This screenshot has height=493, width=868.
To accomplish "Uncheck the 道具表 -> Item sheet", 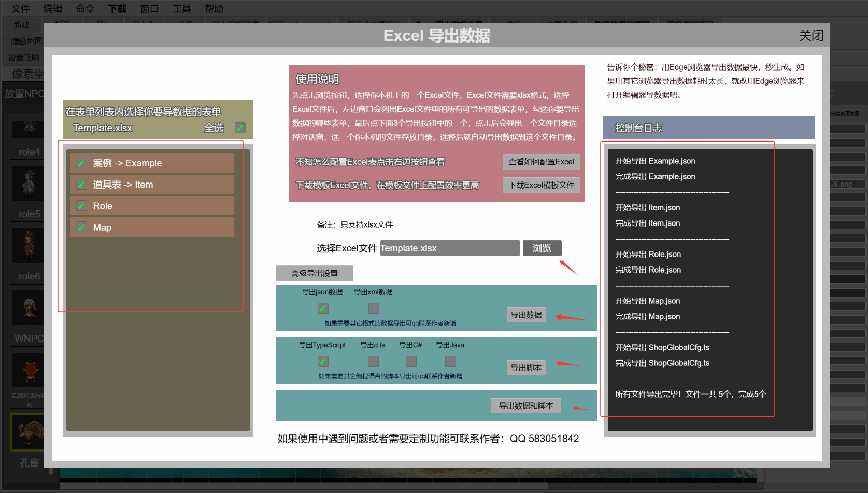I will [81, 184].
